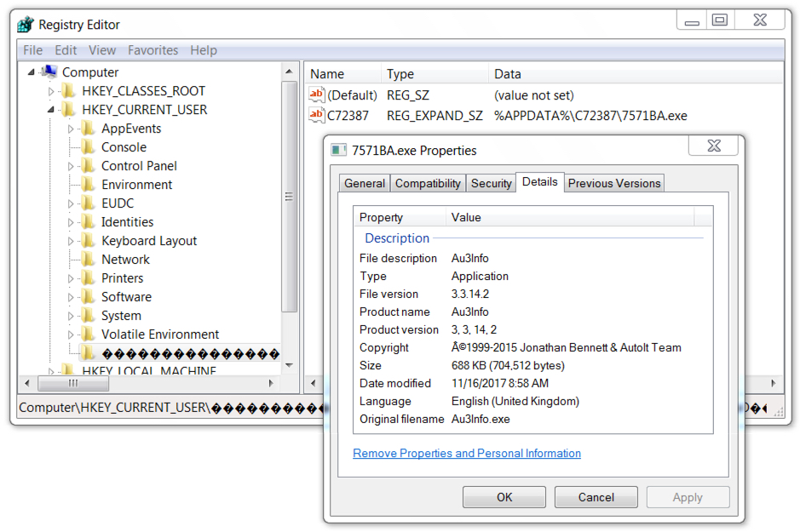This screenshot has height=532, width=800.
Task: Switch to the Previous Versions tab
Action: [614, 184]
